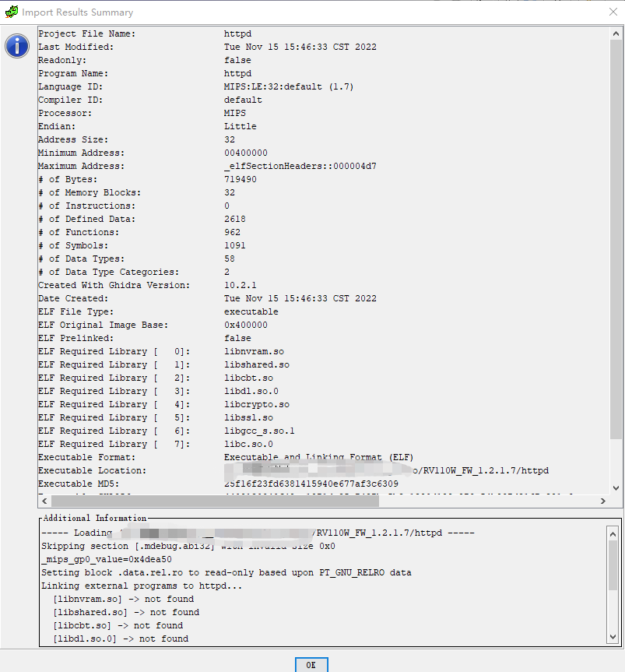
Task: Click the Language ID value MIPS:LE:32:default
Action: point(288,86)
